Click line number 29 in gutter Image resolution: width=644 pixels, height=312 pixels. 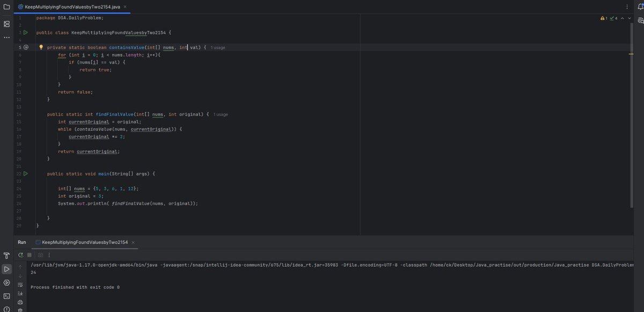coord(19,226)
